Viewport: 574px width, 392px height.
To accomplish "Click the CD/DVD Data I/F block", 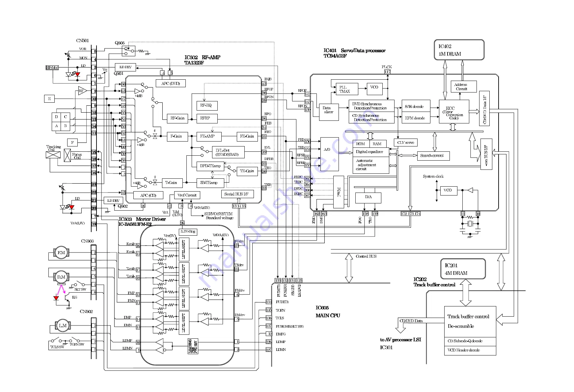I will click(x=484, y=108).
